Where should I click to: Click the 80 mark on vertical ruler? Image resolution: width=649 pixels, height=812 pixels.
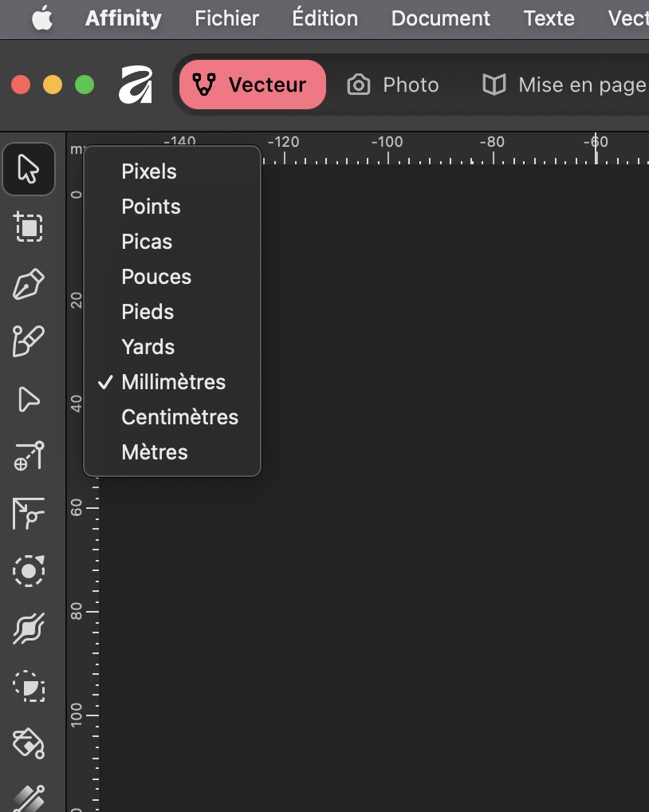click(77, 611)
